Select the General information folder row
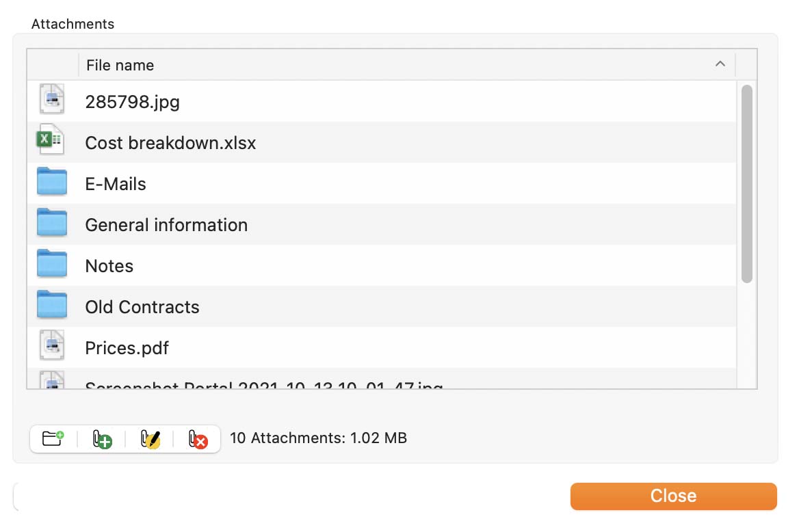The width and height of the screenshot is (799, 532). pyautogui.click(x=382, y=225)
